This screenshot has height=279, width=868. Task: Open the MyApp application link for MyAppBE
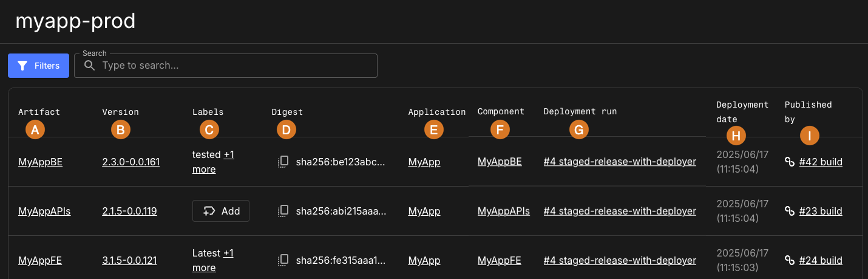pos(424,162)
